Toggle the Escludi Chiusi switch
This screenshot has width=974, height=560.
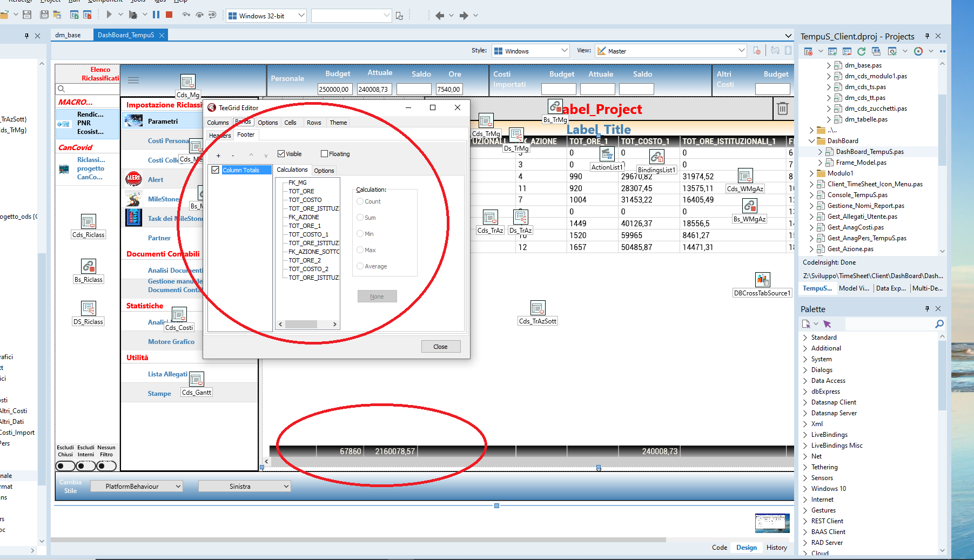[x=66, y=466]
